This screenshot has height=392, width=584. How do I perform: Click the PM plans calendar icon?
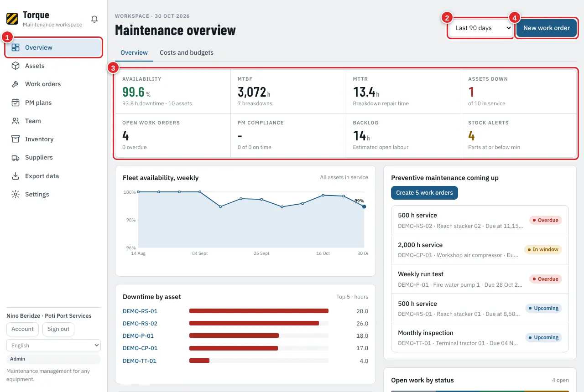click(16, 103)
